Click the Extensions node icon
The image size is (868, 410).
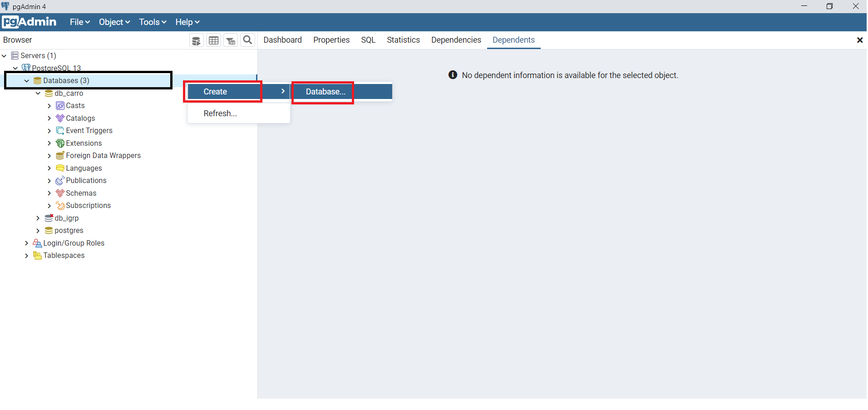(60, 143)
